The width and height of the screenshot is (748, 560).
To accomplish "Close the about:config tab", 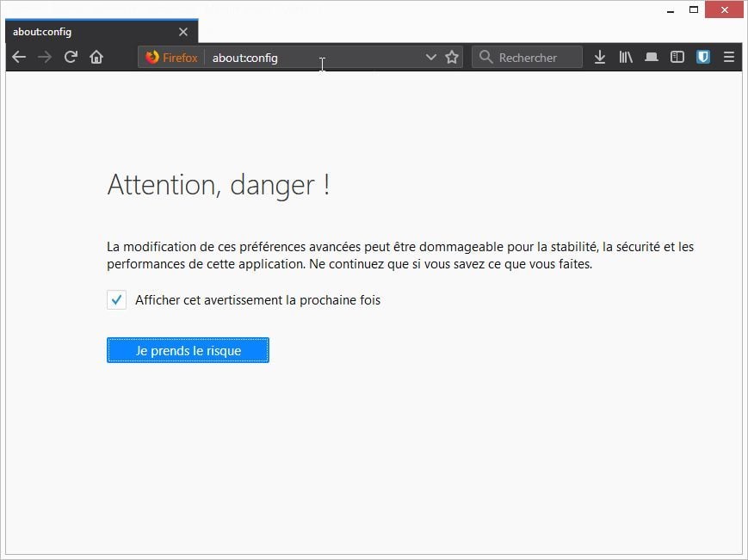I will click(x=183, y=32).
